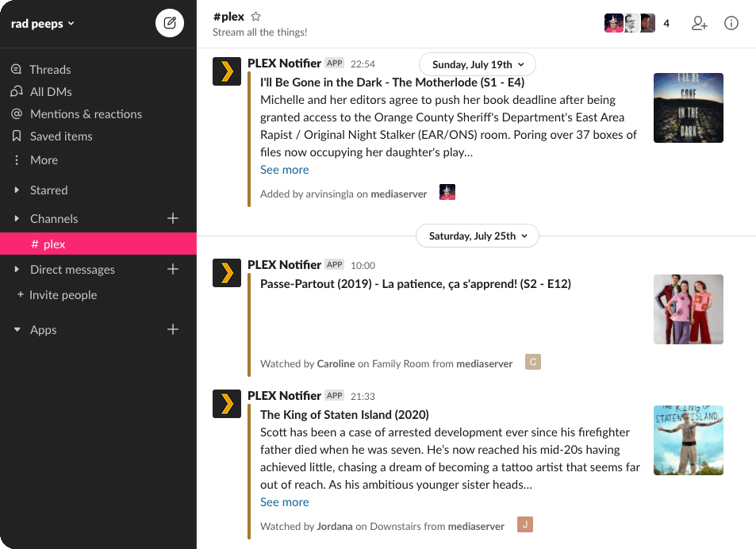Open channel details info icon
Viewport: 756px width, 549px height.
[731, 23]
